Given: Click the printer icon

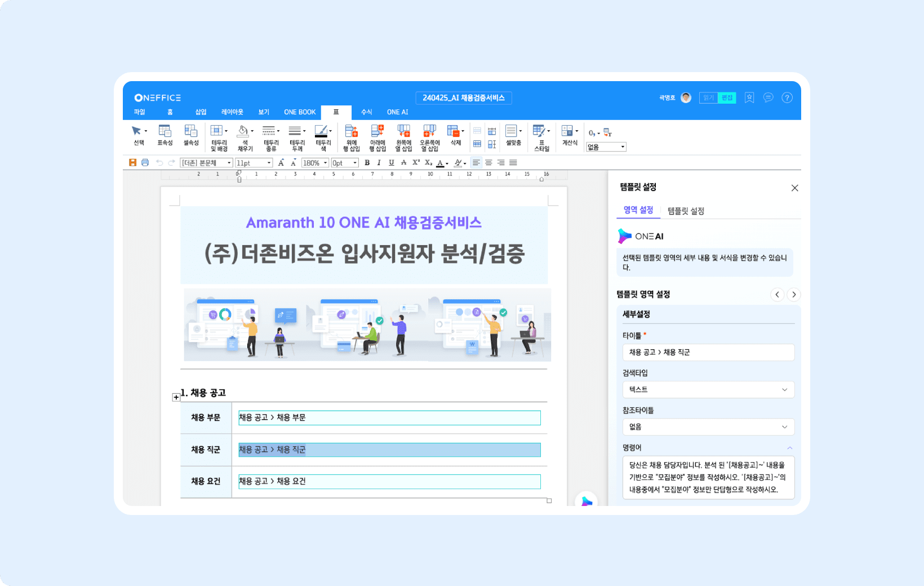Looking at the screenshot, I should [145, 163].
